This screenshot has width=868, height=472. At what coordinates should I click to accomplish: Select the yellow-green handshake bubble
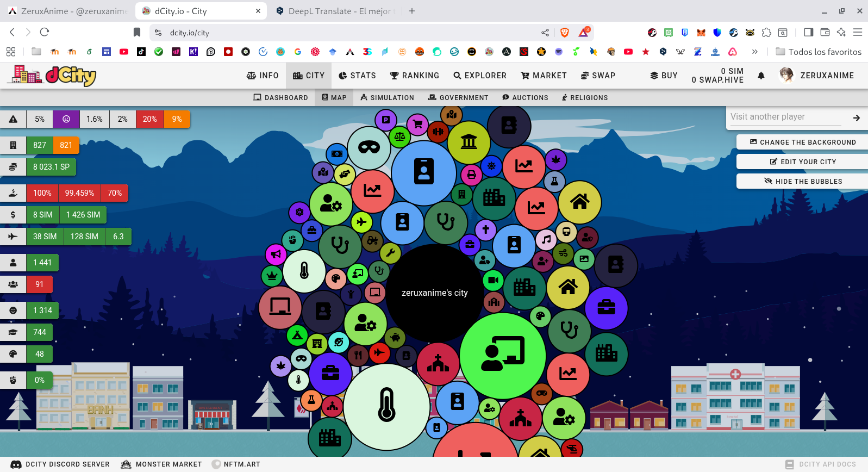click(x=345, y=174)
